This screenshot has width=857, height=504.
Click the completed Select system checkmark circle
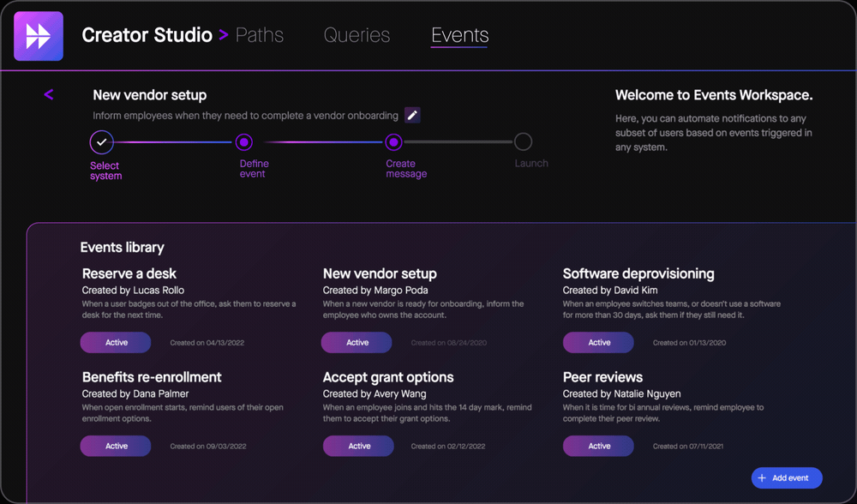(x=102, y=142)
